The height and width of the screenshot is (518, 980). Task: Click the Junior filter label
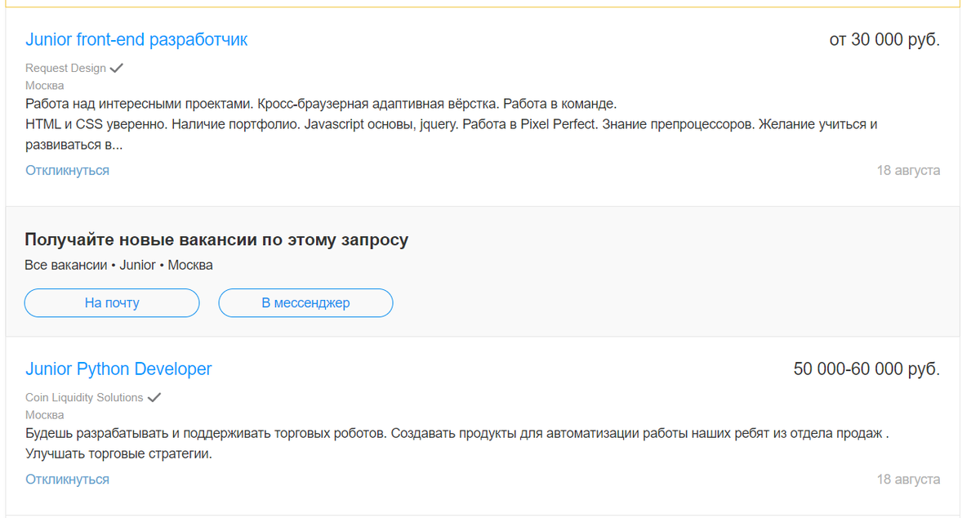click(x=137, y=264)
